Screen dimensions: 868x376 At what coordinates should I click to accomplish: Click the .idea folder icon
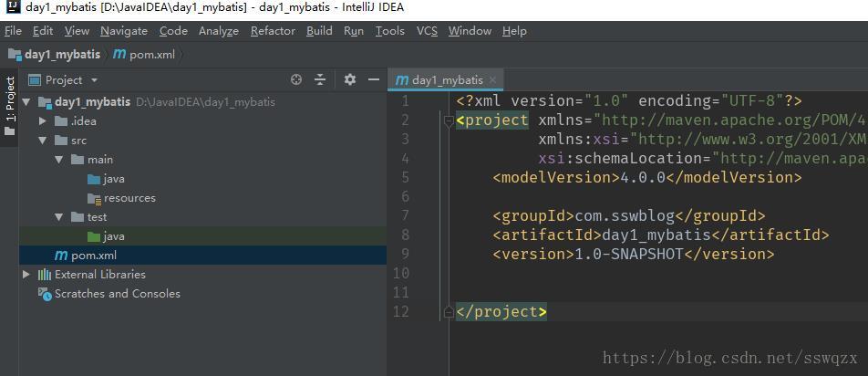coord(61,121)
